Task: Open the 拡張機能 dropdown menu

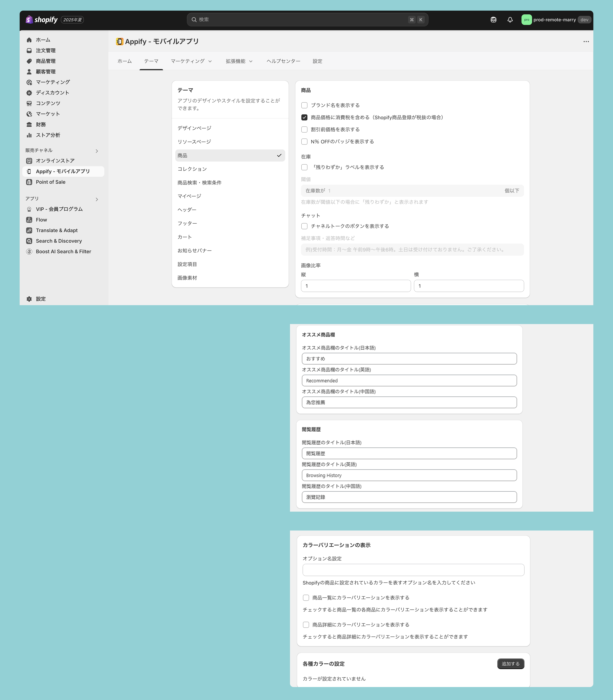Action: click(x=239, y=61)
